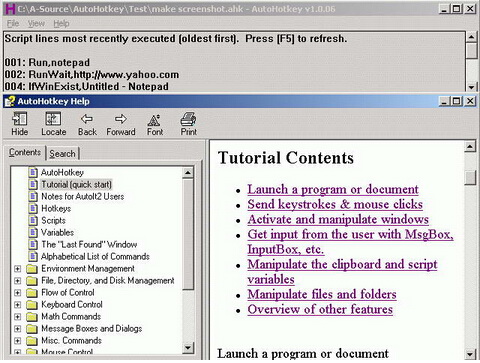Select the AutoHotkey page icon in contents tree
Image resolution: width=480 pixels, height=363 pixels.
[33, 172]
